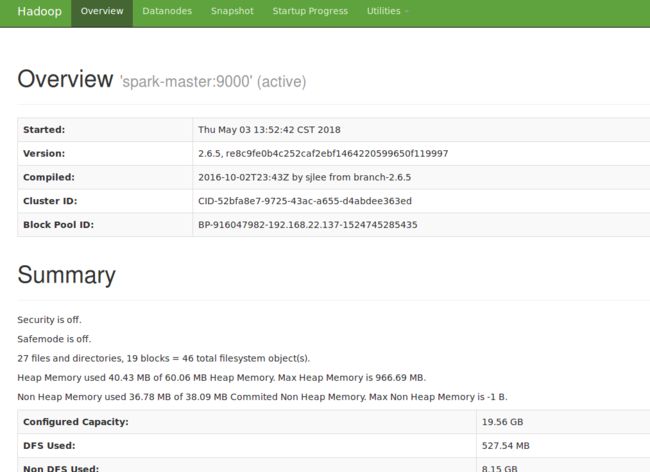Select the Overview tab
This screenshot has height=472, width=650.
coord(102,11)
